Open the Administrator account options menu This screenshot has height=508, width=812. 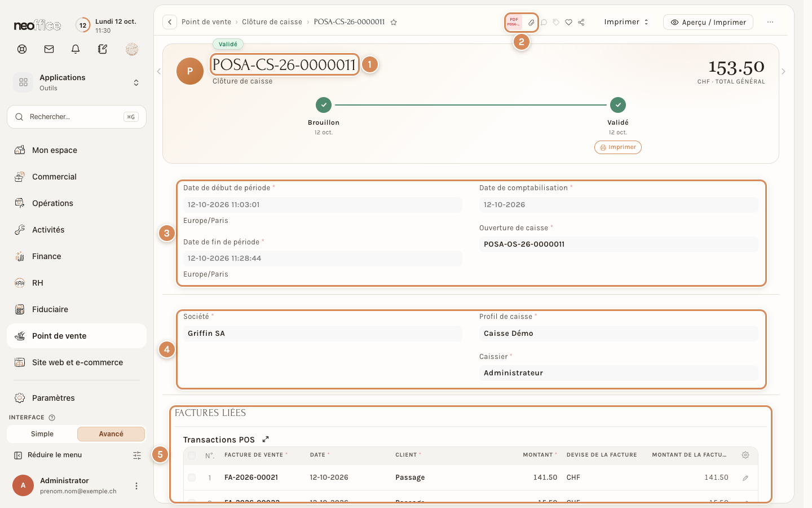click(x=136, y=486)
